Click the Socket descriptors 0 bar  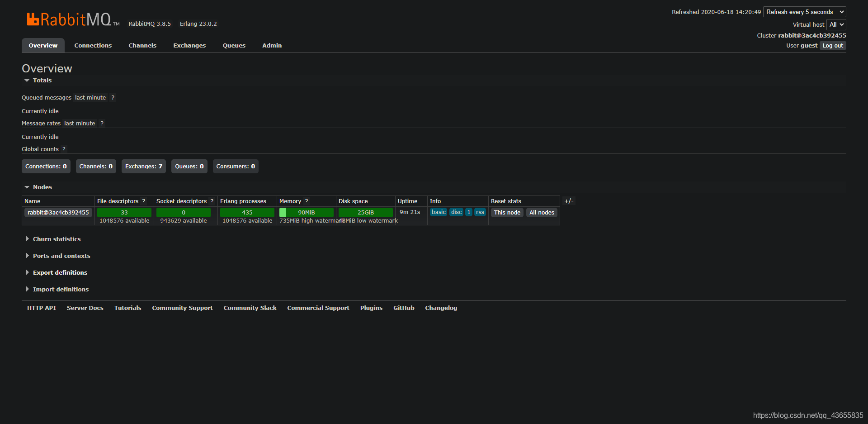pos(184,212)
